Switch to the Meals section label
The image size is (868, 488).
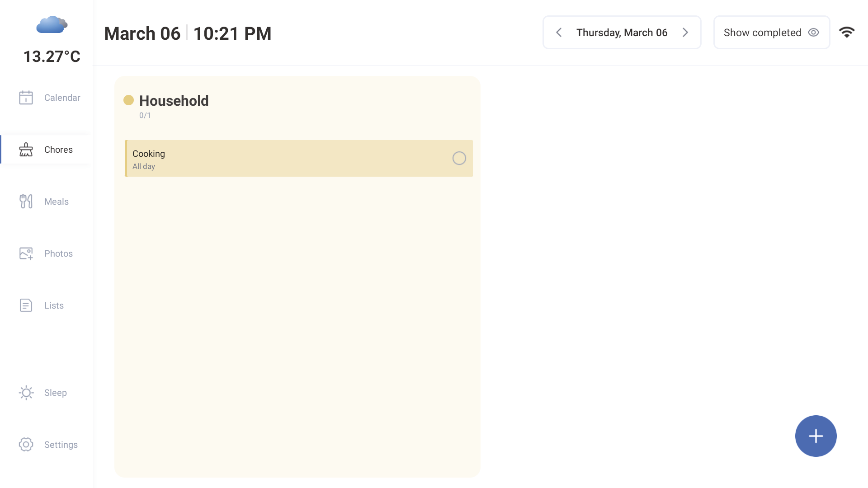click(57, 202)
